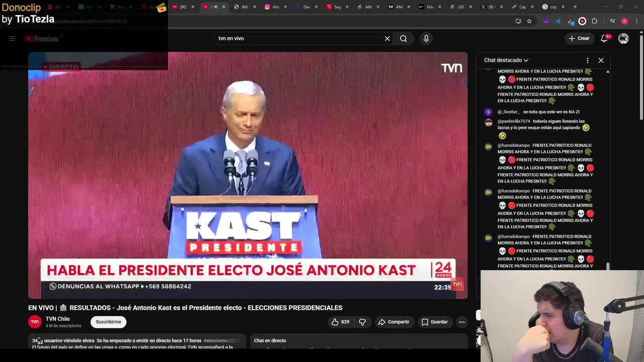Screen dimensions: 644x362
Task: Share the video via Compartir
Action: pos(393,322)
